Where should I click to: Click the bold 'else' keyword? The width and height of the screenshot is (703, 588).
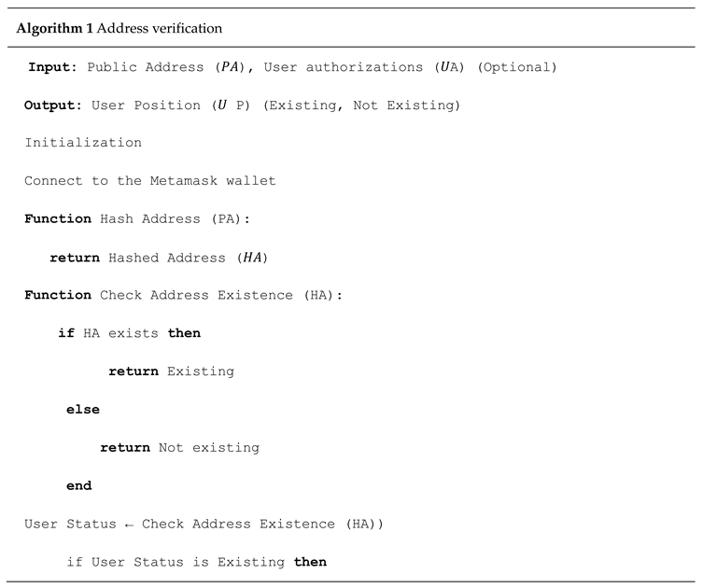pyautogui.click(x=82, y=409)
